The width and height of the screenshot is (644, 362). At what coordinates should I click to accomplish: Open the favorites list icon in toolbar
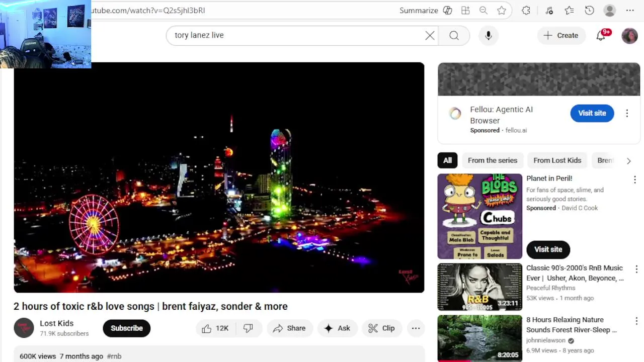pyautogui.click(x=569, y=10)
